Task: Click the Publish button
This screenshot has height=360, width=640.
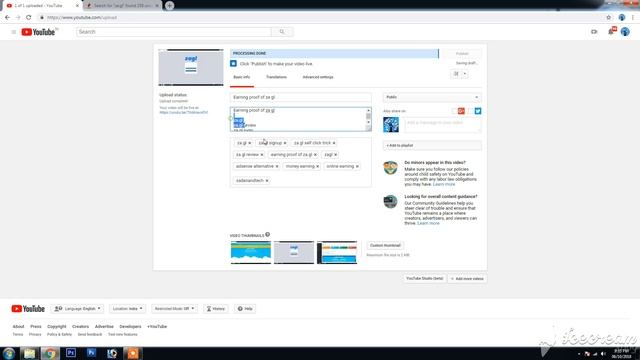Action: (x=462, y=54)
